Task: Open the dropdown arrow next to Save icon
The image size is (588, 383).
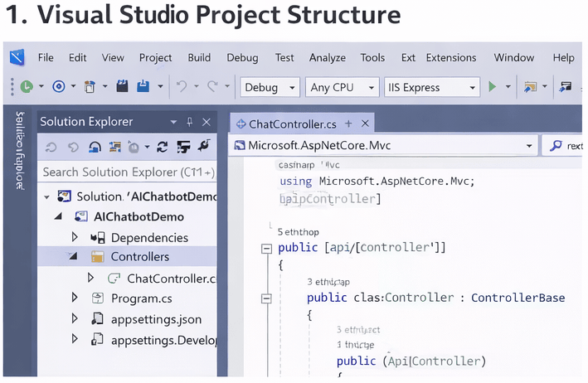Action: [161, 86]
